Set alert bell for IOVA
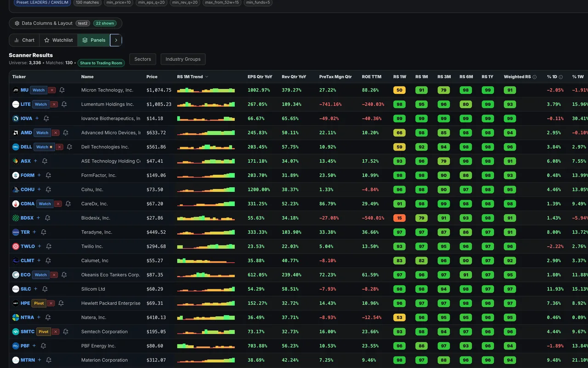588x368 pixels. (x=46, y=119)
